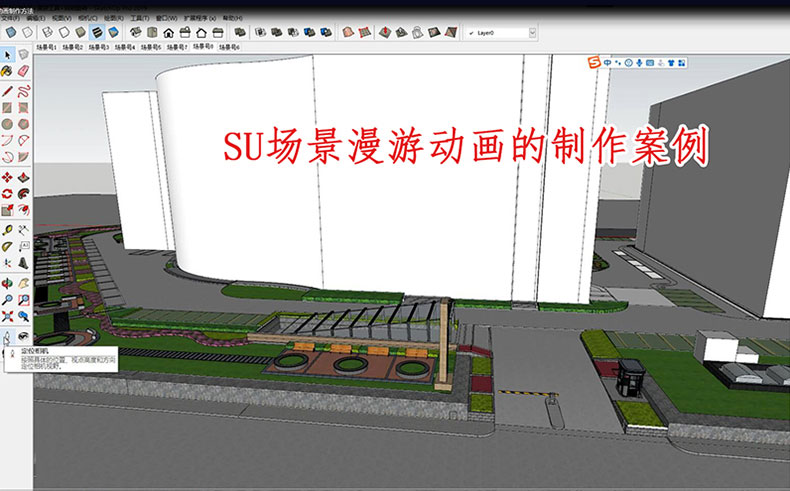The height and width of the screenshot is (491, 790).
Task: Open scene tab 场景号6
Action: pyautogui.click(x=229, y=46)
